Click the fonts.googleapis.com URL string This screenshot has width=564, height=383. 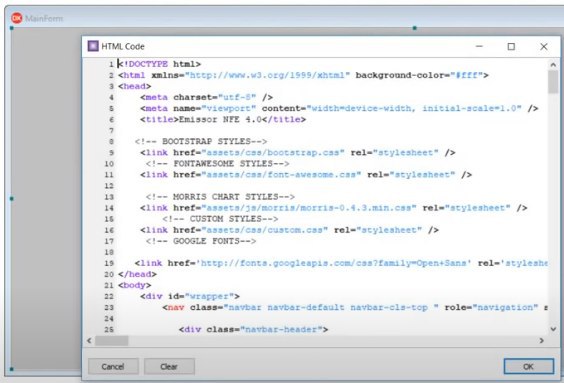[x=333, y=263]
